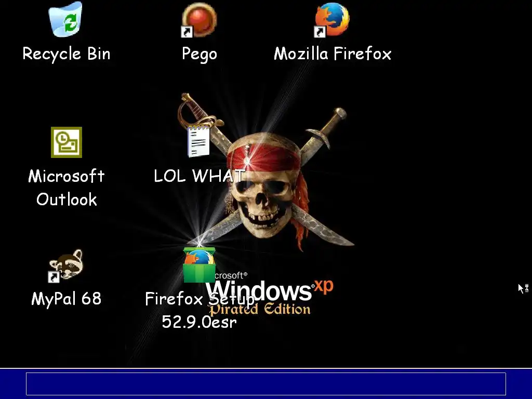The height and width of the screenshot is (399, 532).
Task: Click the "LOL WHAT" label text
Action: 199,176
